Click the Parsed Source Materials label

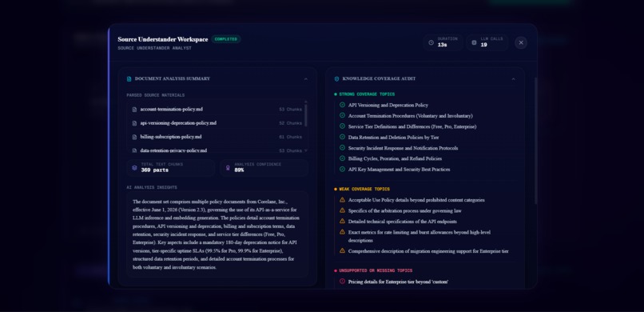point(156,95)
